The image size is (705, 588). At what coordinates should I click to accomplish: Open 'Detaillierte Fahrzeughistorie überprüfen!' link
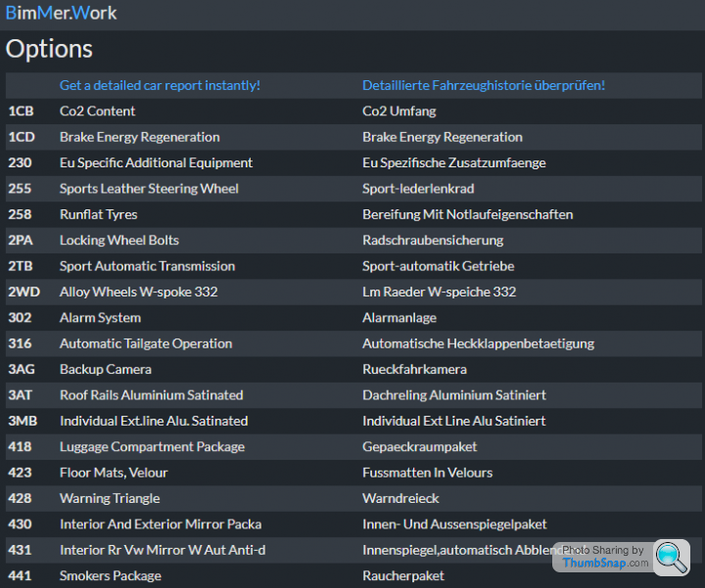484,85
